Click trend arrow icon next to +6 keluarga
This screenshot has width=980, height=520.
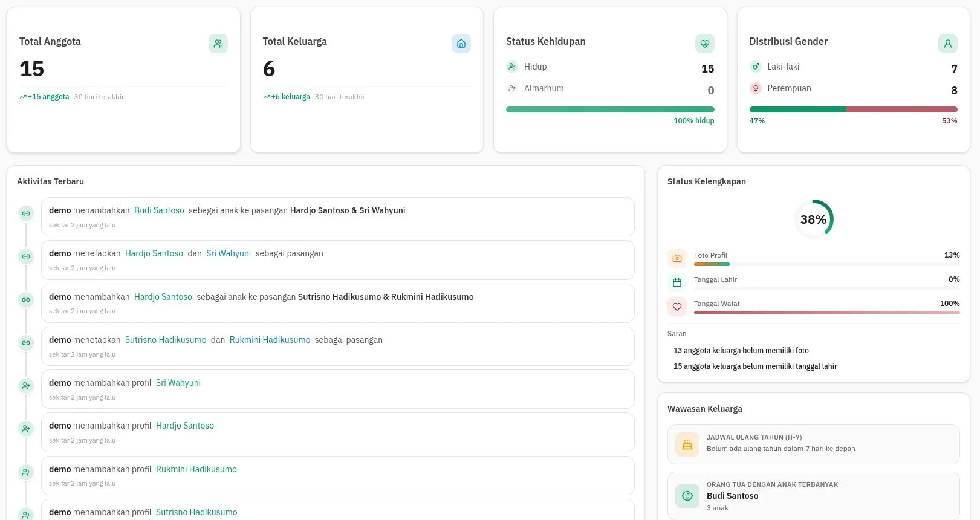(x=267, y=97)
